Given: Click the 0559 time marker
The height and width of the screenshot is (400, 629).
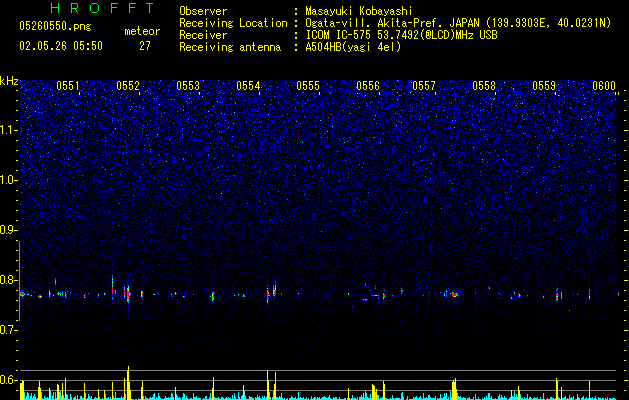Looking at the screenshot, I should coord(544,86).
